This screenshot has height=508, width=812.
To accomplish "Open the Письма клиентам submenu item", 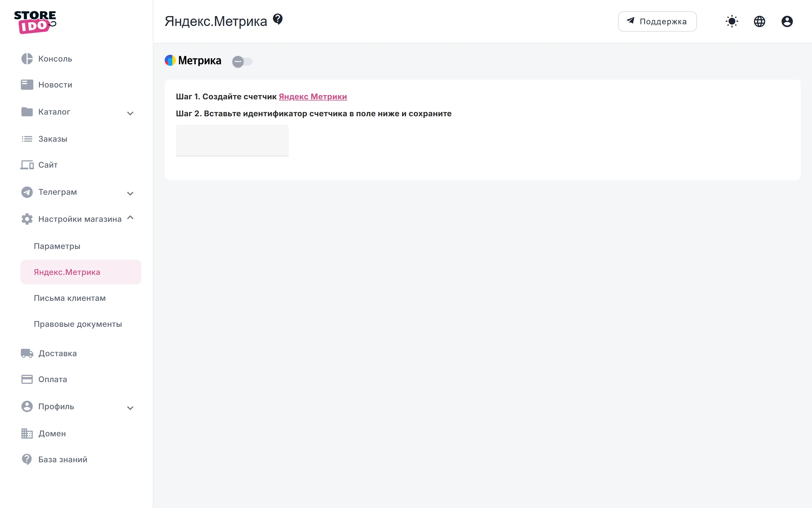I will (81, 298).
